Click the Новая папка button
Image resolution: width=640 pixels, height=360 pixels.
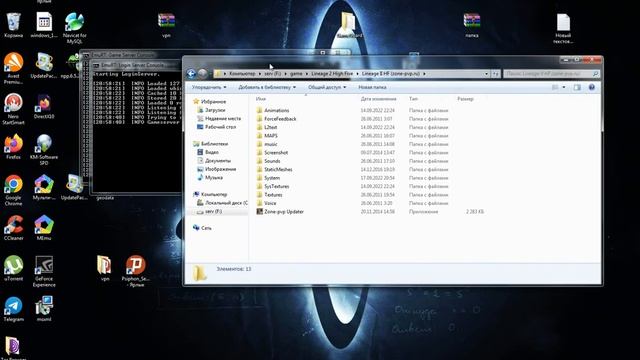[x=372, y=87]
